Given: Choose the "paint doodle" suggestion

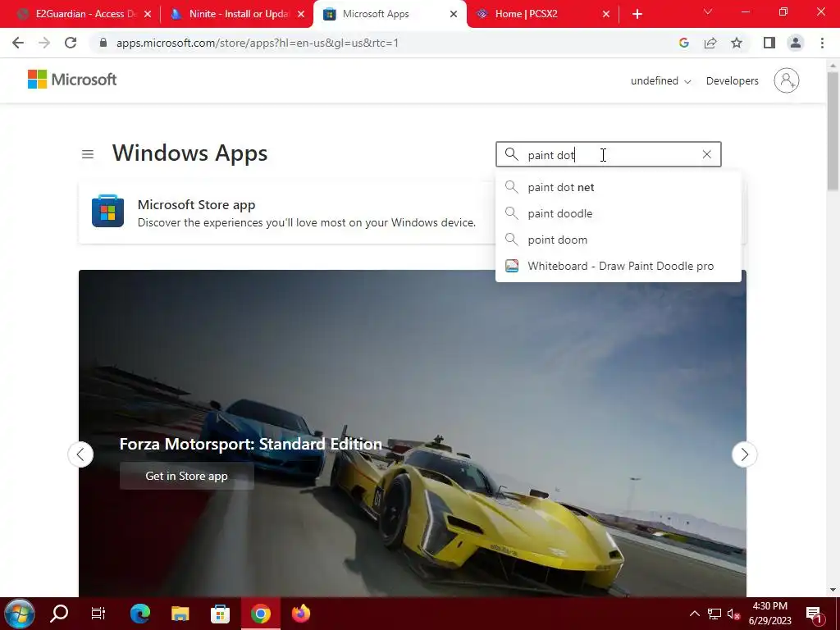Looking at the screenshot, I should [619, 213].
